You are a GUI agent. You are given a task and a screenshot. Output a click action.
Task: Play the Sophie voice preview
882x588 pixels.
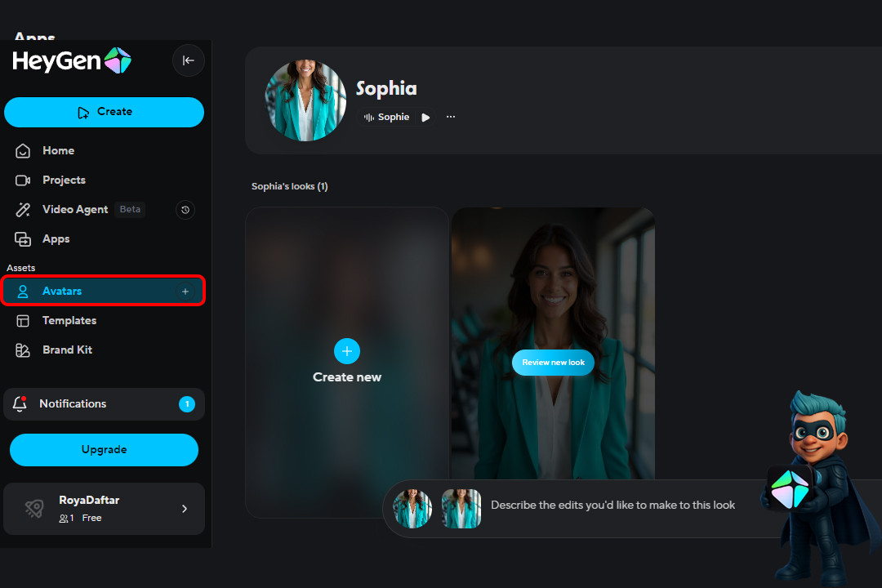click(425, 117)
